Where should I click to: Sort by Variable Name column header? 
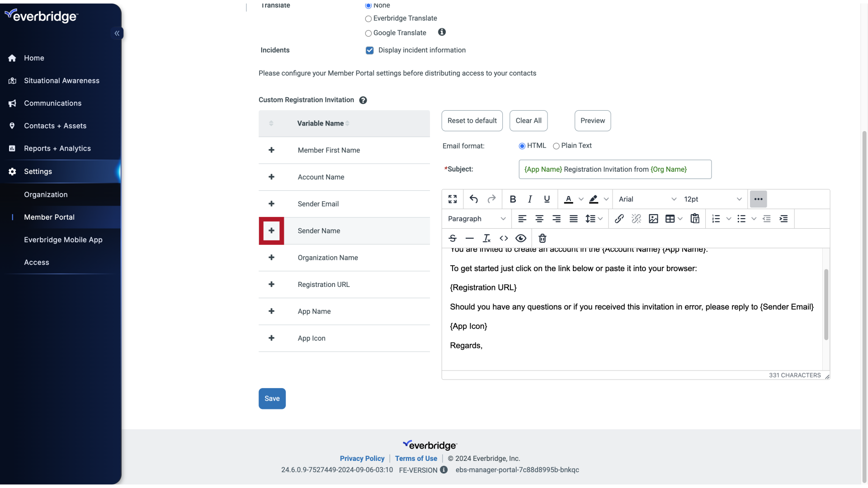[x=323, y=123]
